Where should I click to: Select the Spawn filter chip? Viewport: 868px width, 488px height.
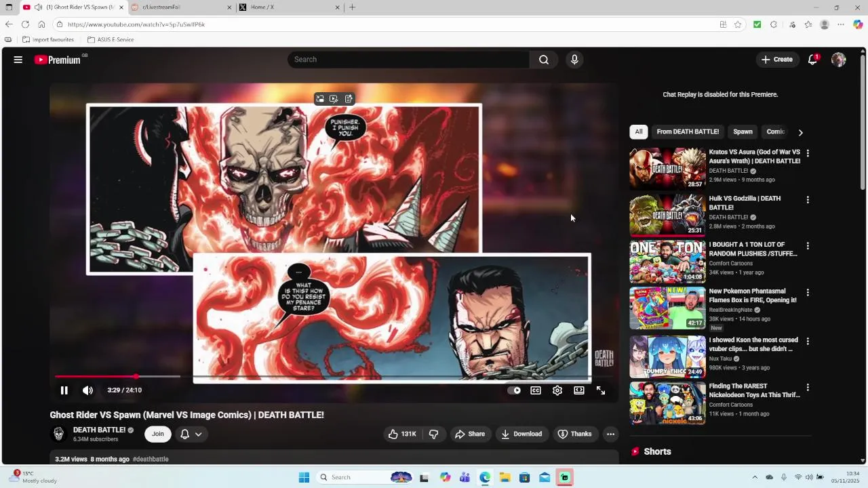click(x=743, y=131)
